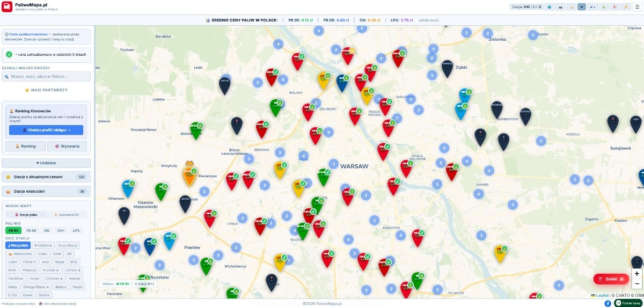The width and height of the screenshot is (644, 307).
Task: Click the globe icon in the top toolbar
Action: click(550, 7)
